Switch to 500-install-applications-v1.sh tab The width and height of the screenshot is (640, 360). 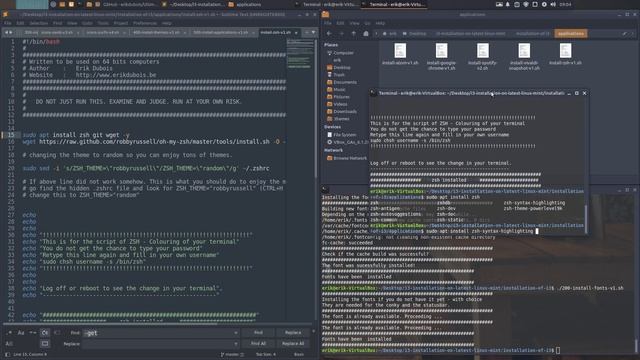pos(220,32)
